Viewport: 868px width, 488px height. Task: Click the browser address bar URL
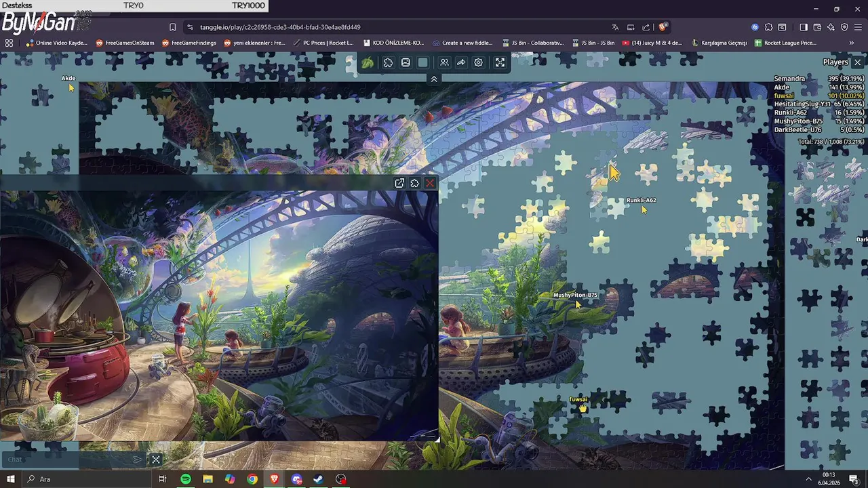(x=280, y=27)
